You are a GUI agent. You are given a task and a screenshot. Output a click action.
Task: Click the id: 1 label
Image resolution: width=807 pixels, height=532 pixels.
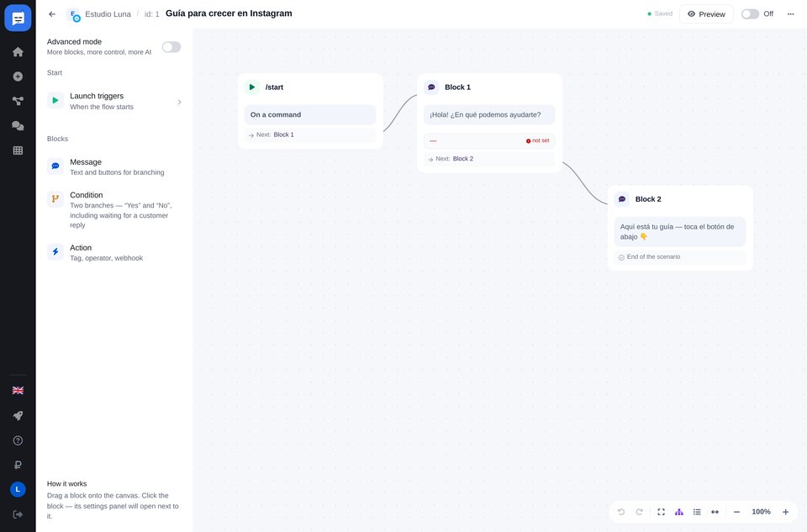tap(152, 14)
